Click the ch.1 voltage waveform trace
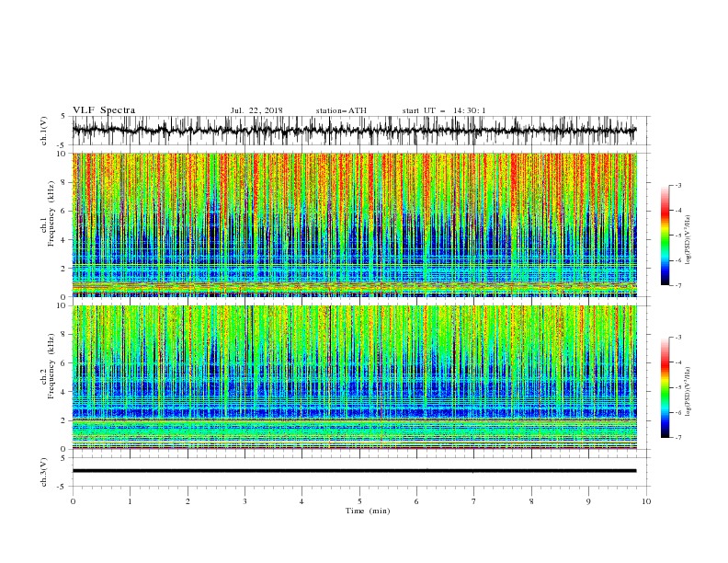This screenshot has height=563, width=728. pyautogui.click(x=354, y=130)
